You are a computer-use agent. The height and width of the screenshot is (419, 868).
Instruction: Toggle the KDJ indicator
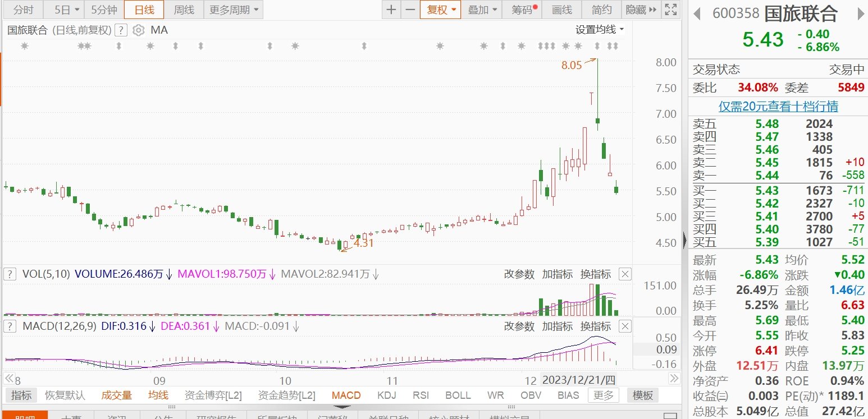pyautogui.click(x=387, y=395)
